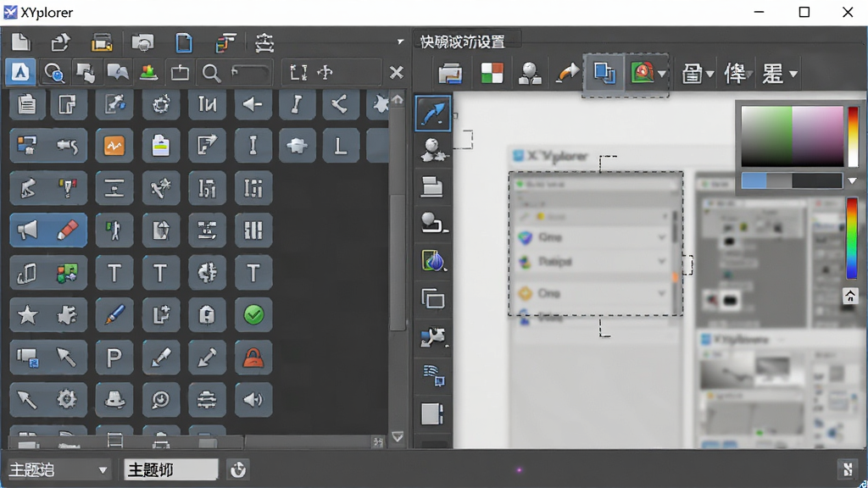Pick a color in the green-pink gradient square
Image resolution: width=868 pixels, height=488 pixels.
793,136
